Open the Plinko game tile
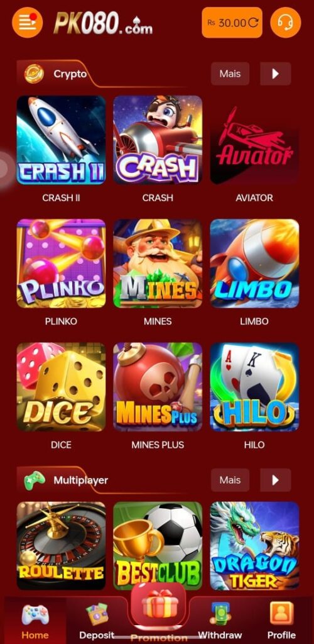 click(61, 264)
